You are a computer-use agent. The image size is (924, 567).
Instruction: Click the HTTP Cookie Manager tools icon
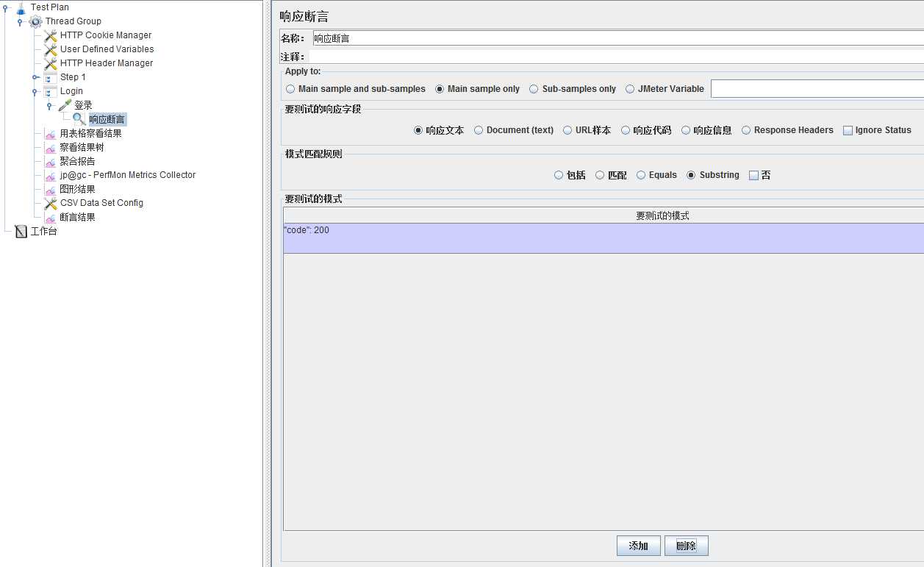50,35
